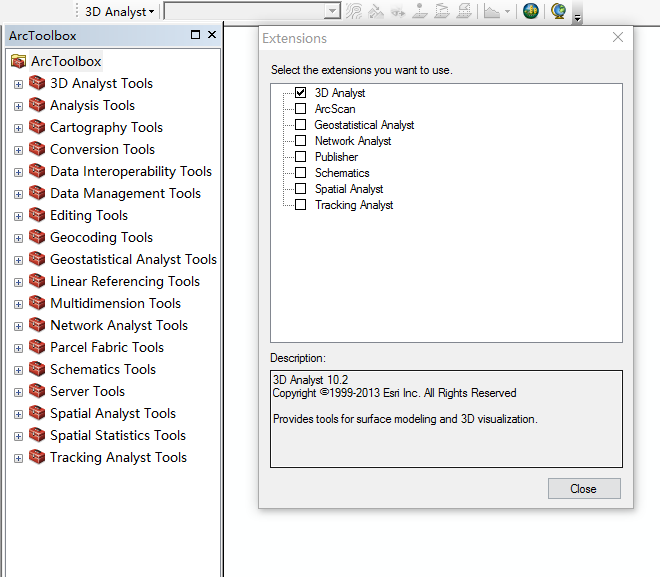Click the Analysis Tools toolbox icon

pos(37,105)
